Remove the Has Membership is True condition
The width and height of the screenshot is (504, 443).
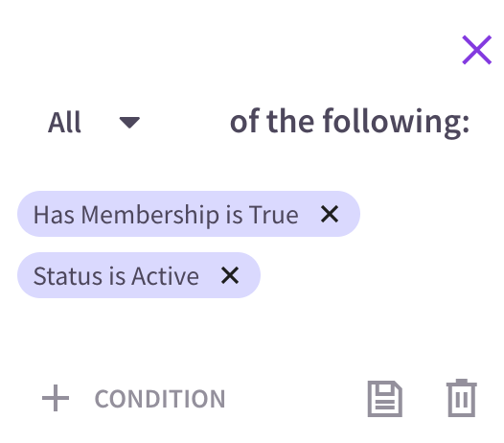pos(330,214)
